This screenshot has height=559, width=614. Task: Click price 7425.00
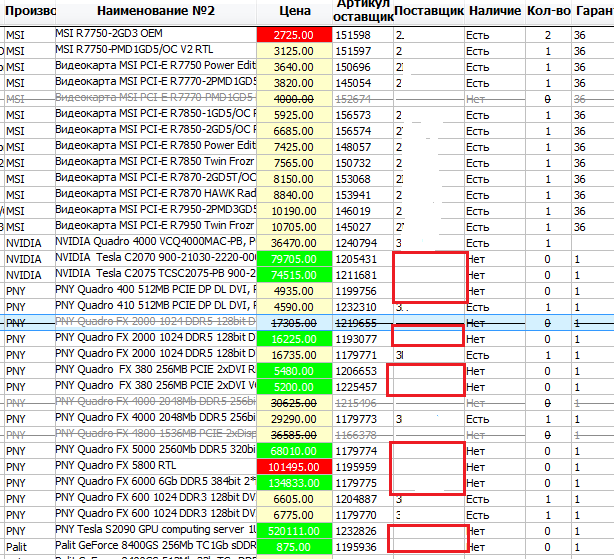[294, 147]
